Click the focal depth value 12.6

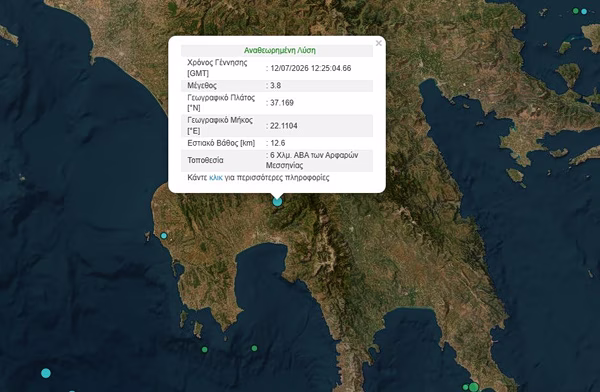click(x=277, y=143)
